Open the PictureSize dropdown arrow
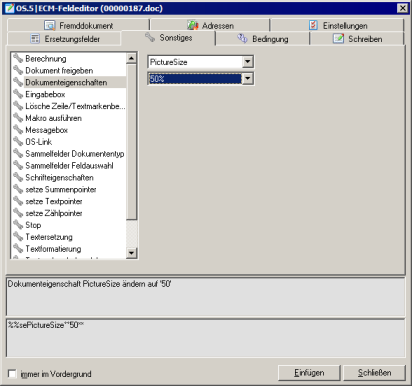The image size is (412, 386). [x=247, y=62]
